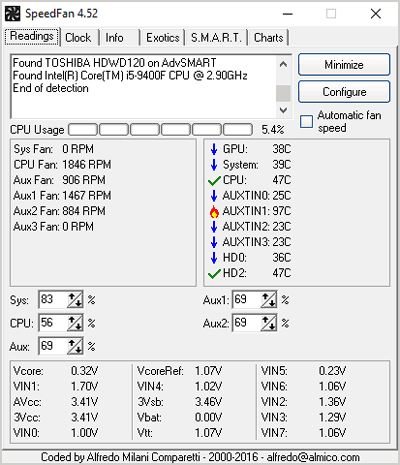Click the Vbat 0.00V voltage reading
Viewport: 400px width, 465px height.
[180, 417]
